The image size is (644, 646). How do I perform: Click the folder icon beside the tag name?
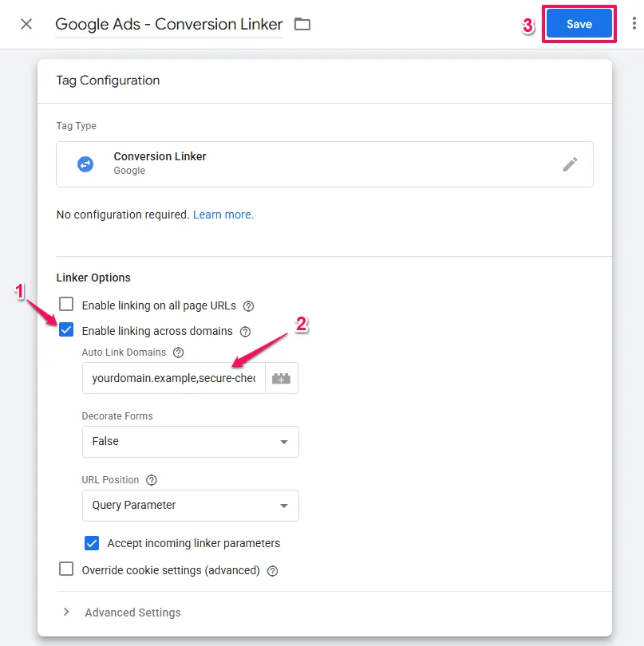point(302,24)
